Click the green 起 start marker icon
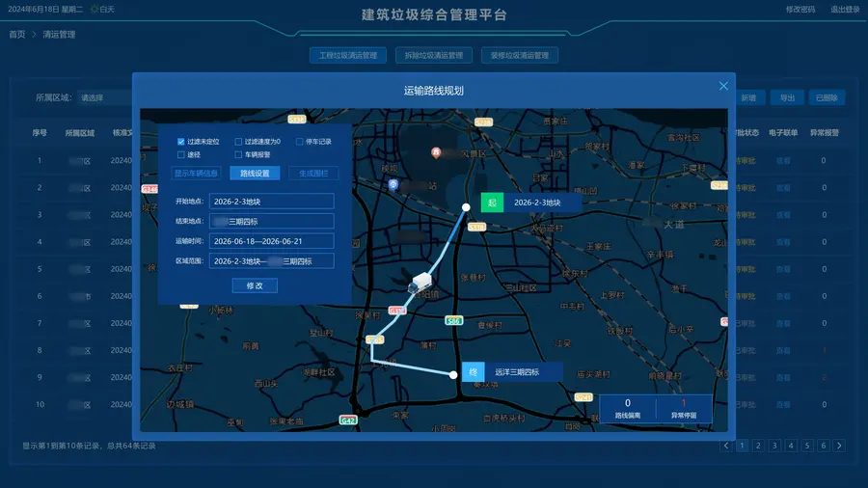The height and width of the screenshot is (488, 868). (492, 203)
